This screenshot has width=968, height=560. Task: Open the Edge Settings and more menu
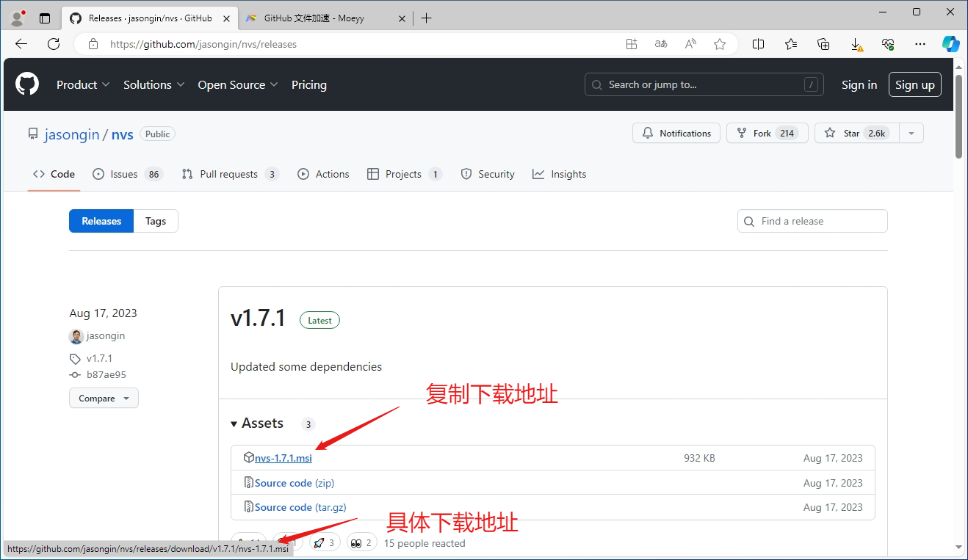(x=920, y=44)
